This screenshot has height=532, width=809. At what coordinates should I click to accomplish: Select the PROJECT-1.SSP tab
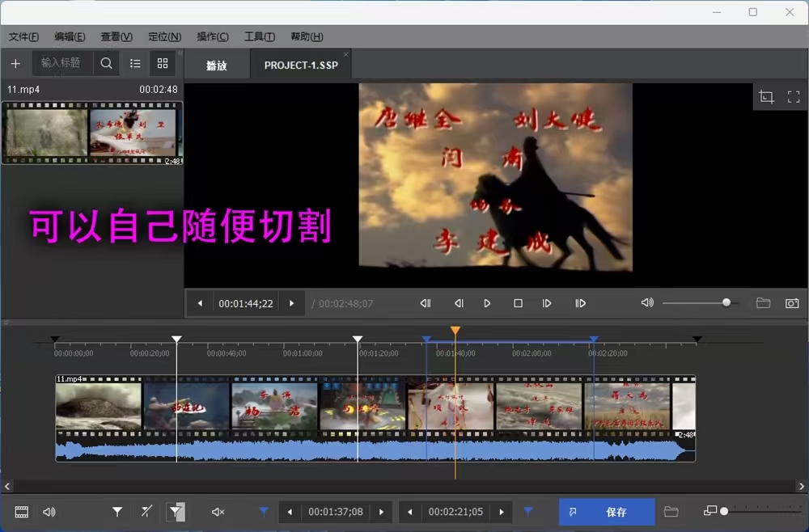pyautogui.click(x=301, y=65)
